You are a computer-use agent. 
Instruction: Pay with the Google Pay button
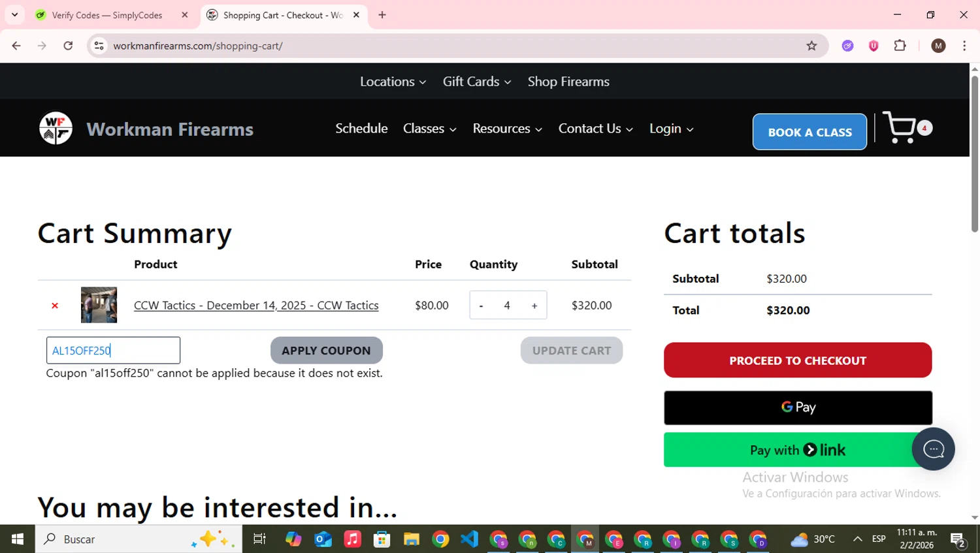798,407
